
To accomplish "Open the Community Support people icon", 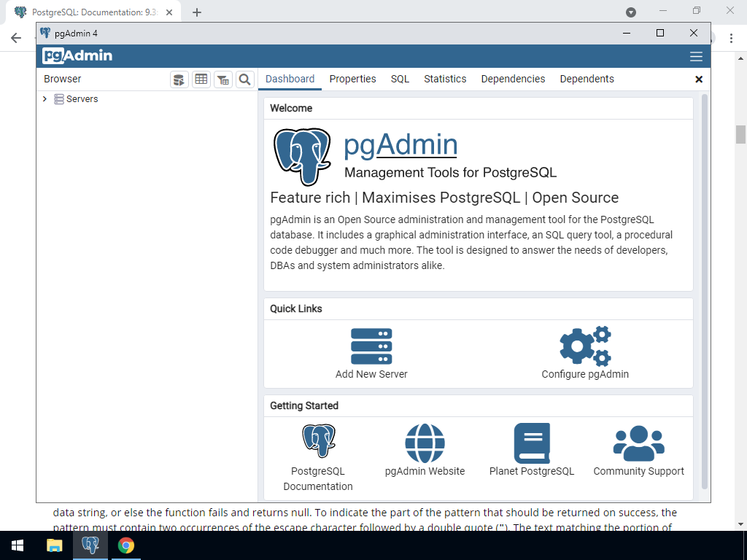I will [639, 443].
